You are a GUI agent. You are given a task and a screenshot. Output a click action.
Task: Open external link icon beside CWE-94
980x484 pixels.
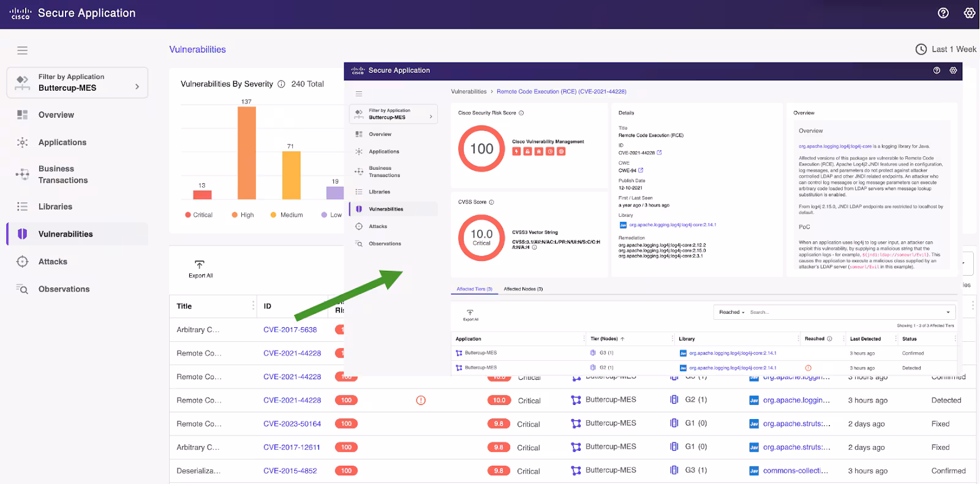coord(641,170)
